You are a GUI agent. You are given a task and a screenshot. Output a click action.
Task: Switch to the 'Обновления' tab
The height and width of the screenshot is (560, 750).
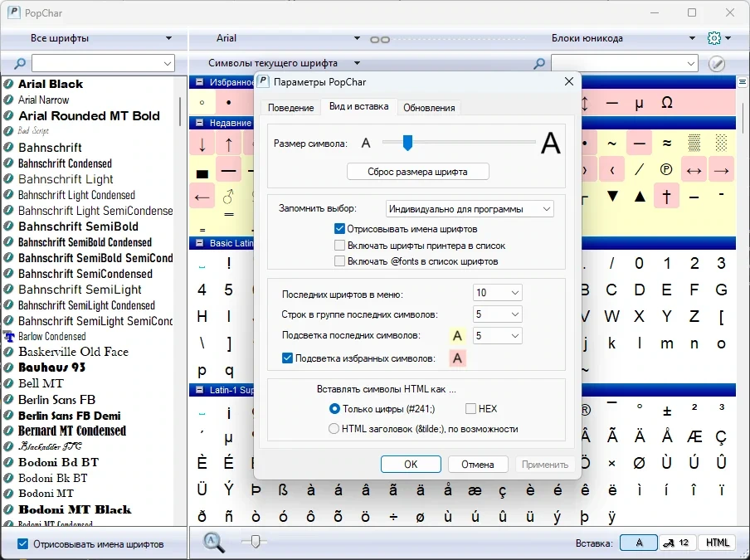click(429, 108)
